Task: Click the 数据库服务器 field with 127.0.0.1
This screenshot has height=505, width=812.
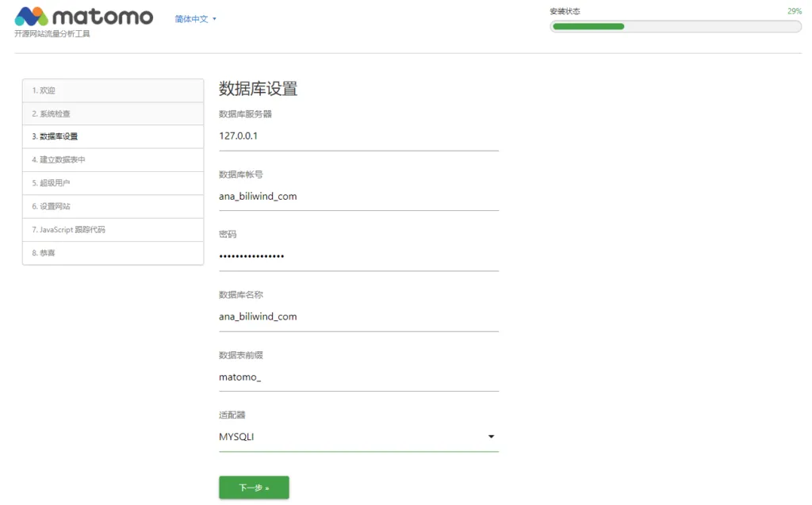Action: [x=358, y=136]
